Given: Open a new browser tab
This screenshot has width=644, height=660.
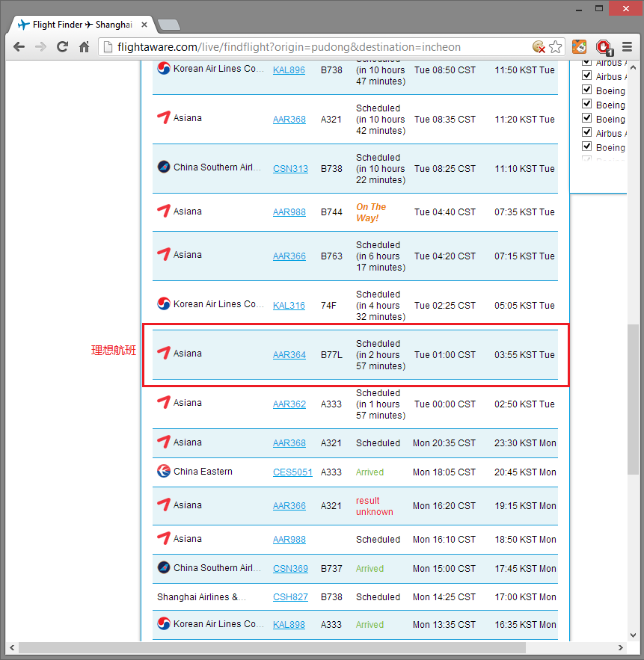Looking at the screenshot, I should tap(169, 25).
